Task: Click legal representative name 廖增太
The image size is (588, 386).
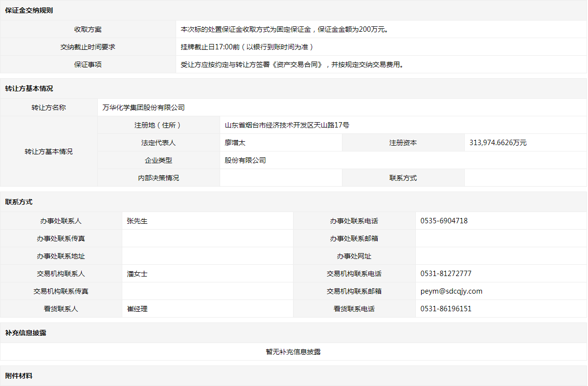Action: [x=235, y=143]
